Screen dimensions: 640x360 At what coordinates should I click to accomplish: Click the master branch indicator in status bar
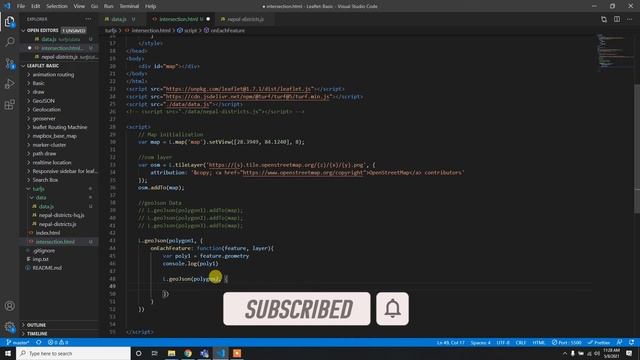18,342
